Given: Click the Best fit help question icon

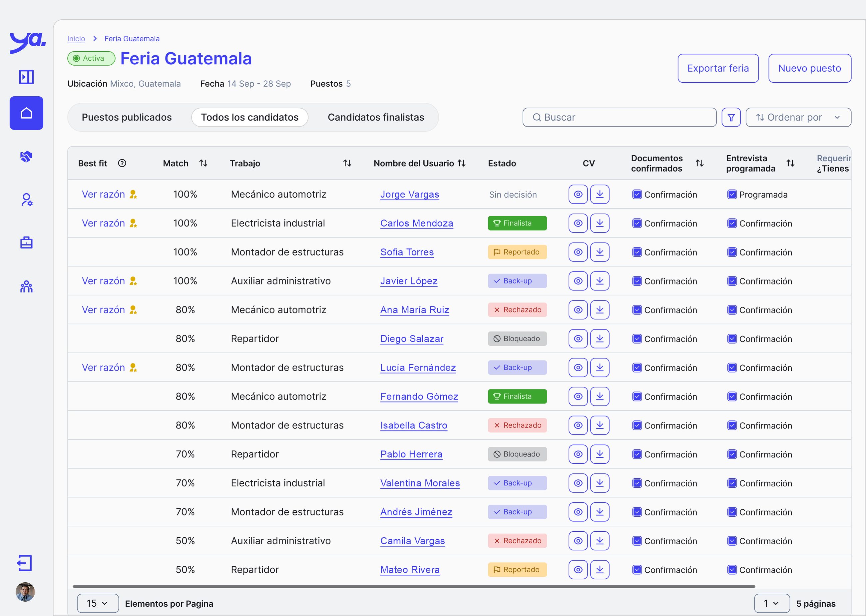Looking at the screenshot, I should pyautogui.click(x=122, y=163).
